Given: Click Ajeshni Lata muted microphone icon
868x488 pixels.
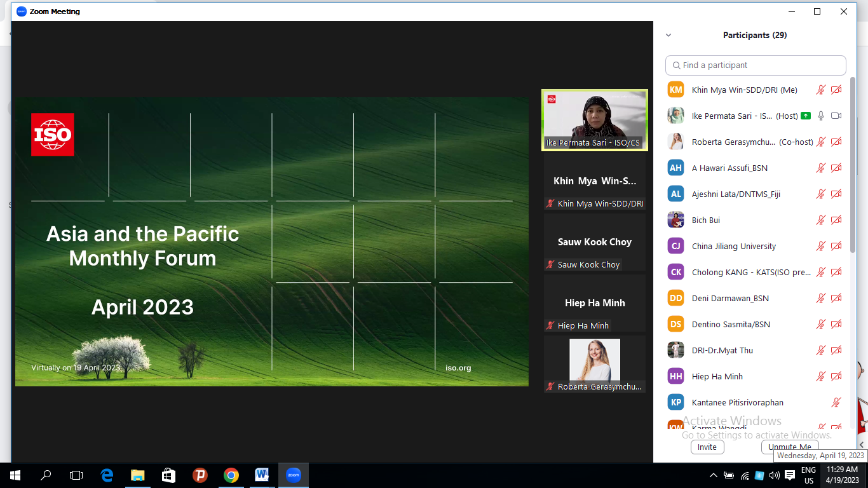Looking at the screenshot, I should coord(821,194).
